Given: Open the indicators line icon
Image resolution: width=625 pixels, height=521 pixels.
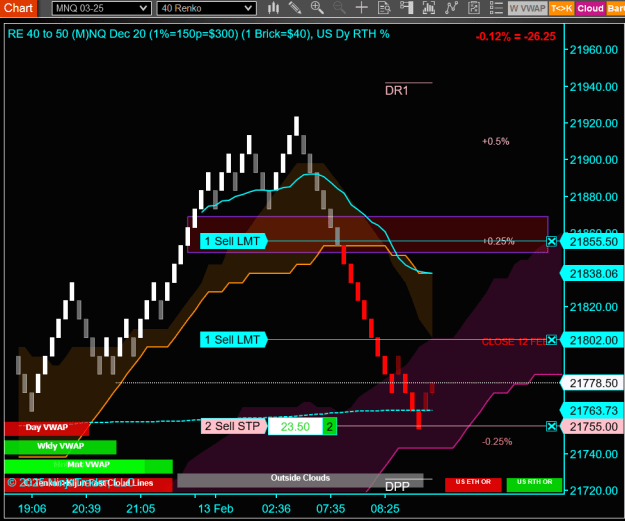Looking at the screenshot, I should click(x=451, y=8).
